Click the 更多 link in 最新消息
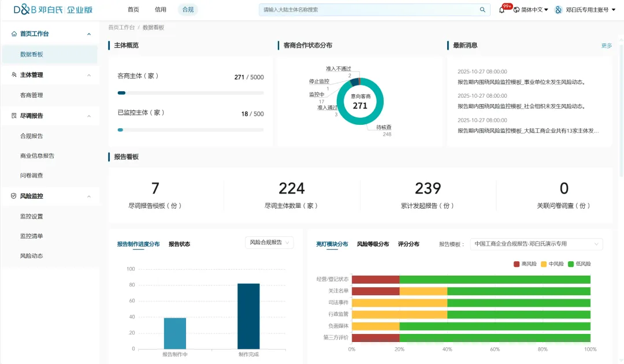The height and width of the screenshot is (364, 624). pyautogui.click(x=607, y=46)
